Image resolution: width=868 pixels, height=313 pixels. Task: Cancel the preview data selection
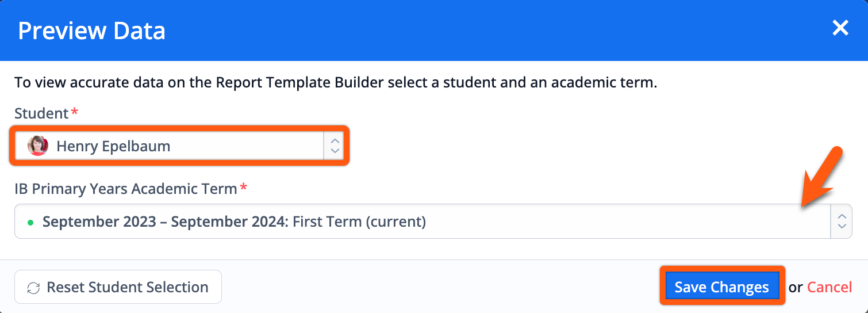829,287
